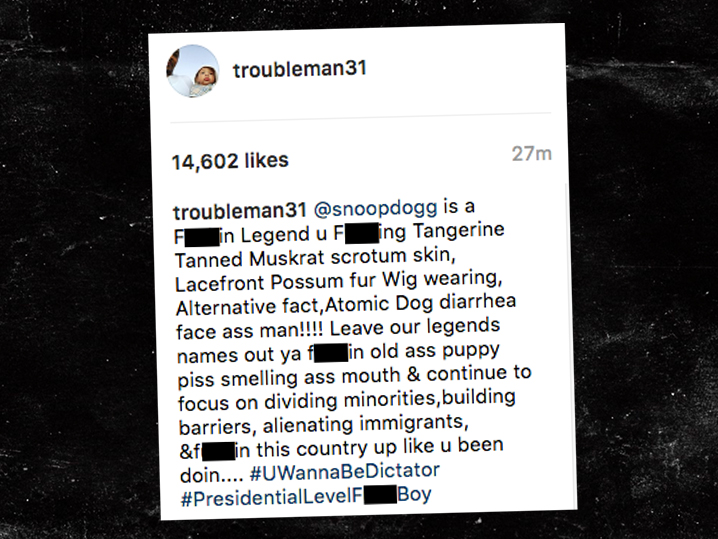Click the censor bar inside the last hashtag

coord(380,495)
